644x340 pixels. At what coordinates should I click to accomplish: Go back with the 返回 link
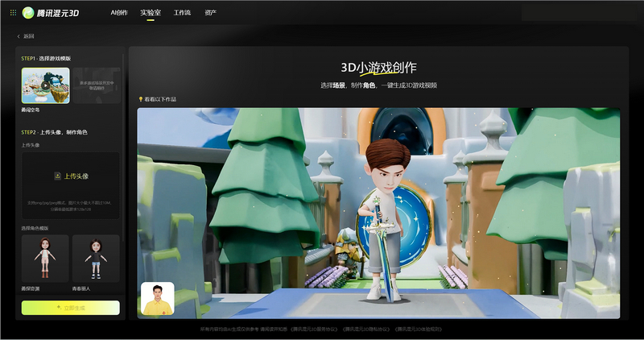pos(26,36)
